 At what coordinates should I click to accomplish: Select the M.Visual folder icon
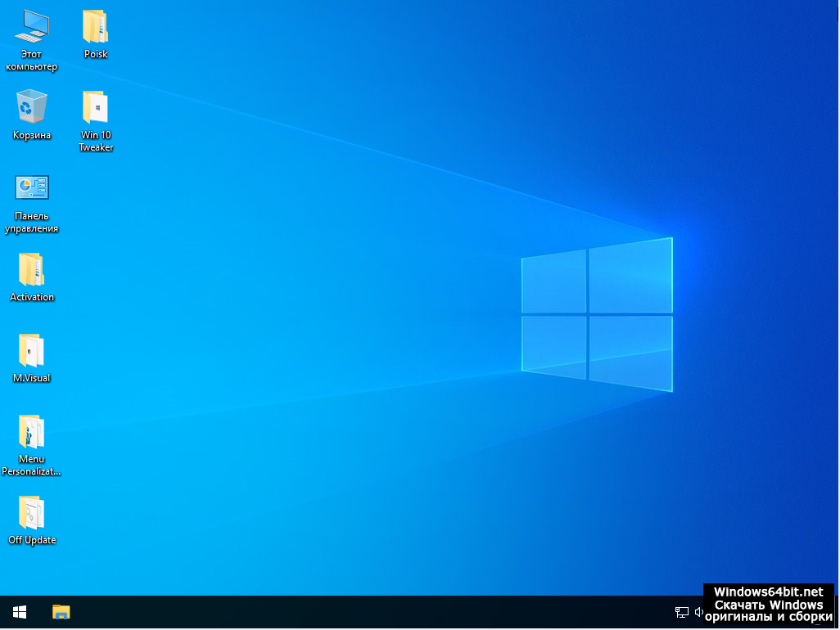pos(32,350)
